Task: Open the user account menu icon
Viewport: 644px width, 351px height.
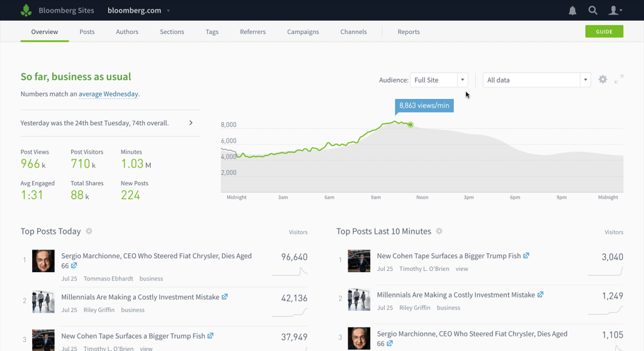Action: (x=615, y=10)
